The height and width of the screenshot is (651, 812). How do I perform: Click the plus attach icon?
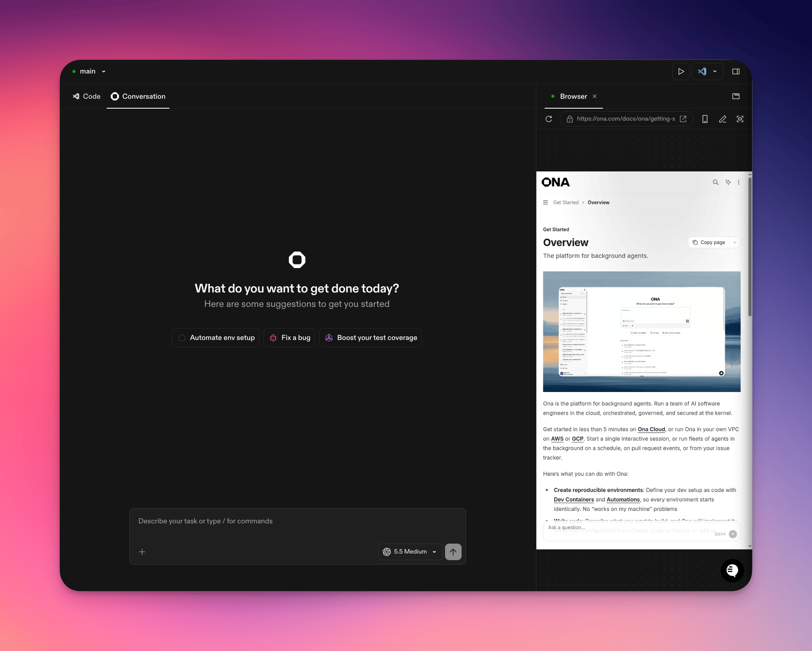(x=142, y=552)
